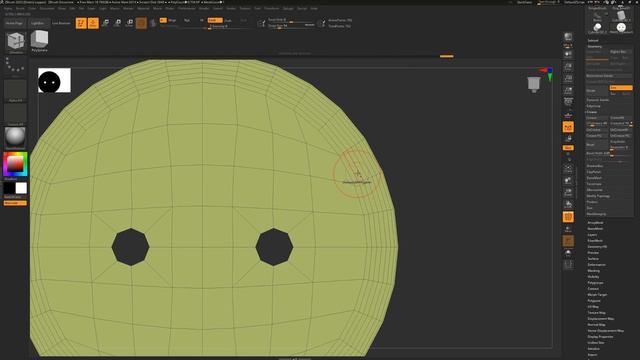640x360 pixels.
Task: Open the Alpha Off selector box
Action: coord(16,90)
